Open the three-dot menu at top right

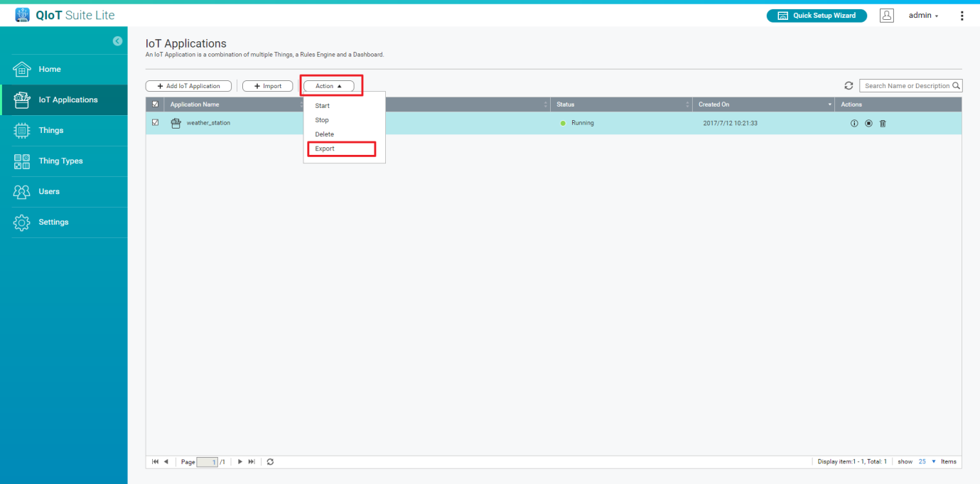[x=962, y=16]
